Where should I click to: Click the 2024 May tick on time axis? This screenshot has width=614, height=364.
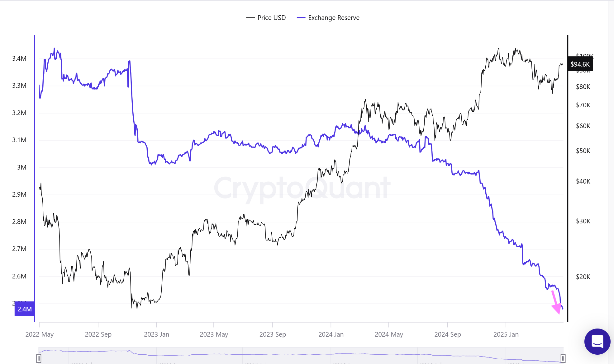389,334
